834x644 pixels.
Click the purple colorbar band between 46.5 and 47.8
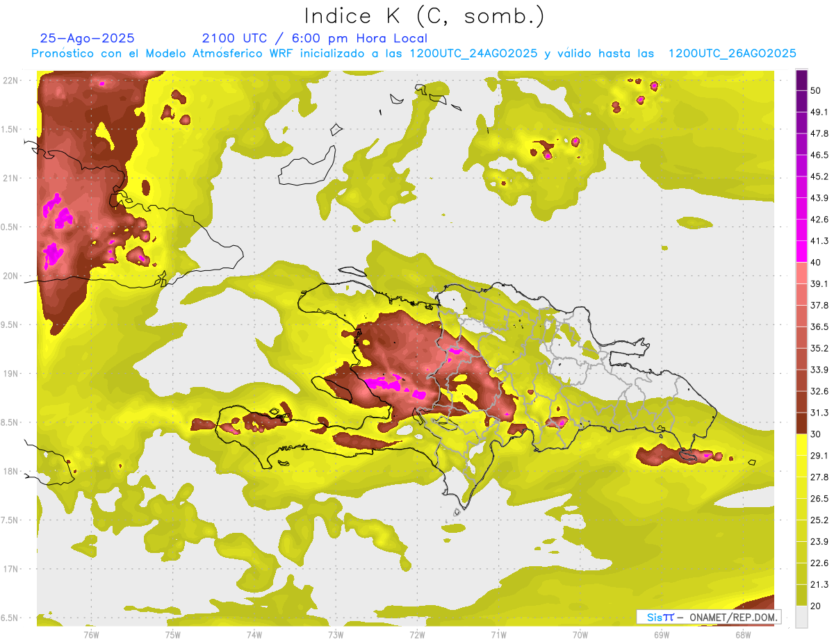click(801, 145)
